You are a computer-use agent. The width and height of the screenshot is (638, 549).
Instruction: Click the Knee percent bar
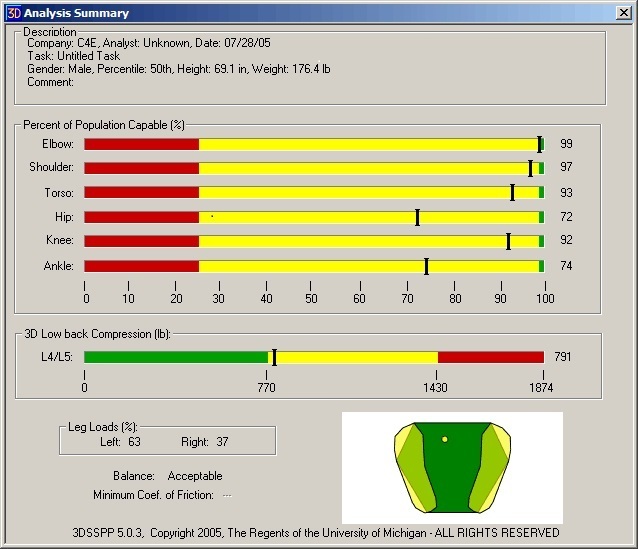pyautogui.click(x=314, y=241)
